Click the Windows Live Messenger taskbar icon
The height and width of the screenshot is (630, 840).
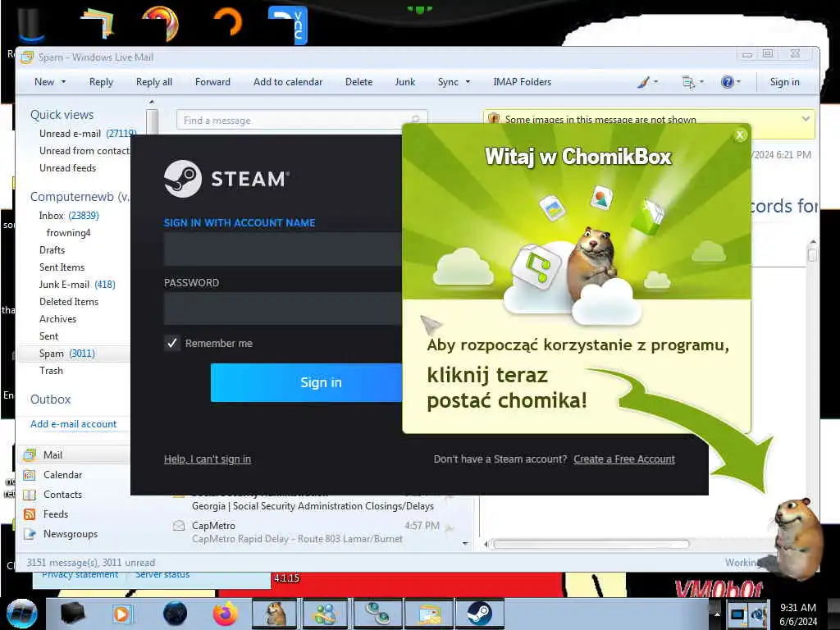point(326,614)
